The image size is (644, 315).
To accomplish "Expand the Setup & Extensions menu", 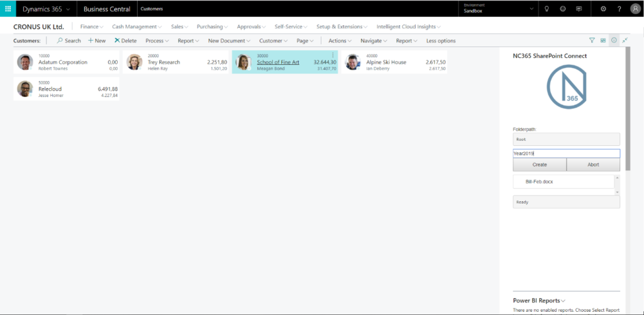I will coord(342,26).
